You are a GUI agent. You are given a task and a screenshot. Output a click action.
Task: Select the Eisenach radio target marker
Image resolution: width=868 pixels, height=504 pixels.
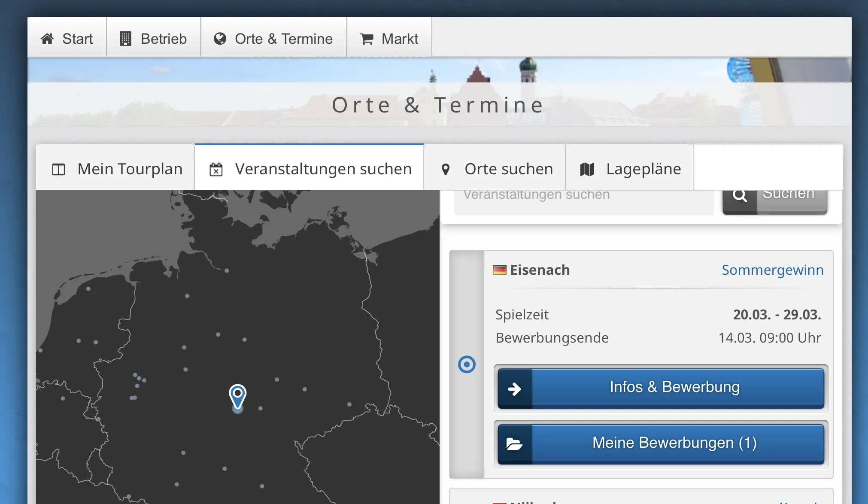point(467,364)
